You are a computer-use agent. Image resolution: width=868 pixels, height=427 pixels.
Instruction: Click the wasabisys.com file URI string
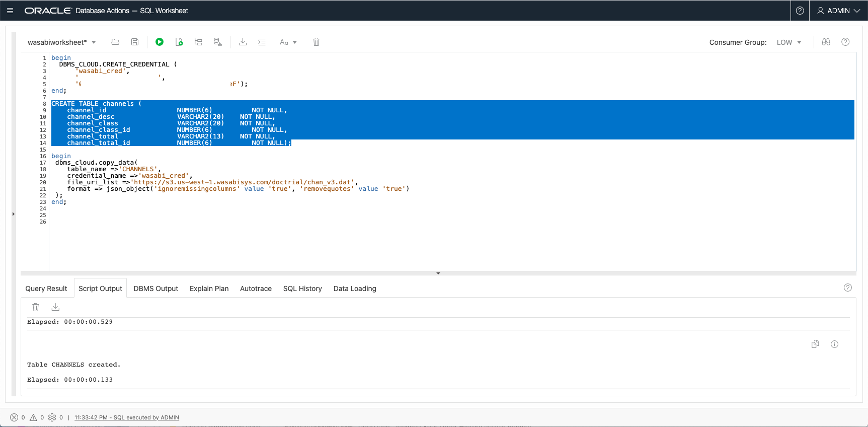tap(242, 182)
